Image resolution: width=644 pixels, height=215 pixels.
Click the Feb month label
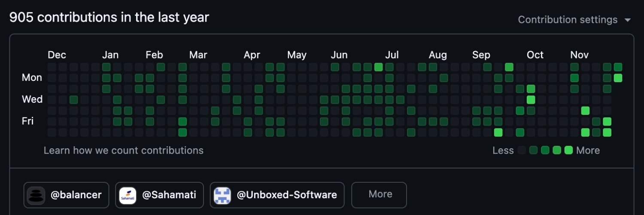[154, 55]
